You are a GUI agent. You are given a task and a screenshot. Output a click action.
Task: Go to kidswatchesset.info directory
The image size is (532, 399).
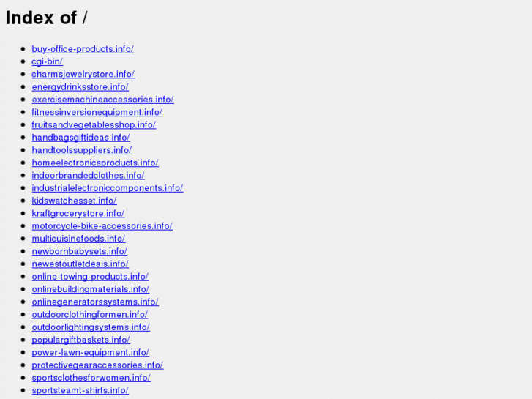click(x=75, y=201)
